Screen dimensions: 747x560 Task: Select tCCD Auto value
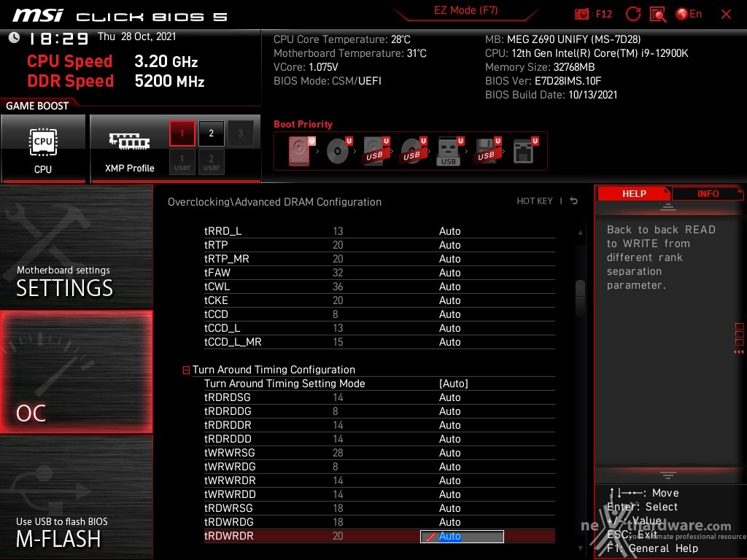pos(449,314)
